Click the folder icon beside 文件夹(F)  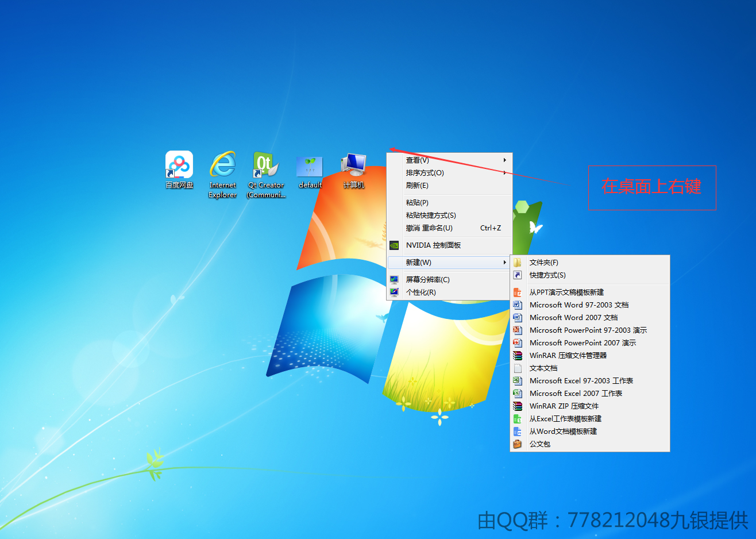click(518, 263)
